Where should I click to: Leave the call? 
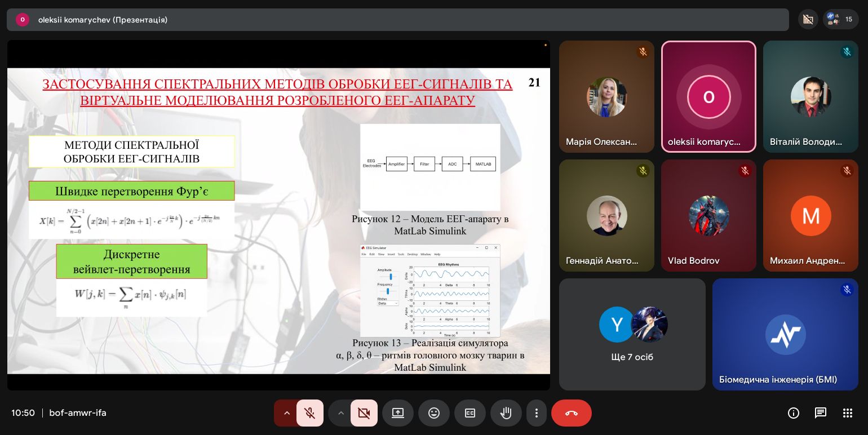571,413
